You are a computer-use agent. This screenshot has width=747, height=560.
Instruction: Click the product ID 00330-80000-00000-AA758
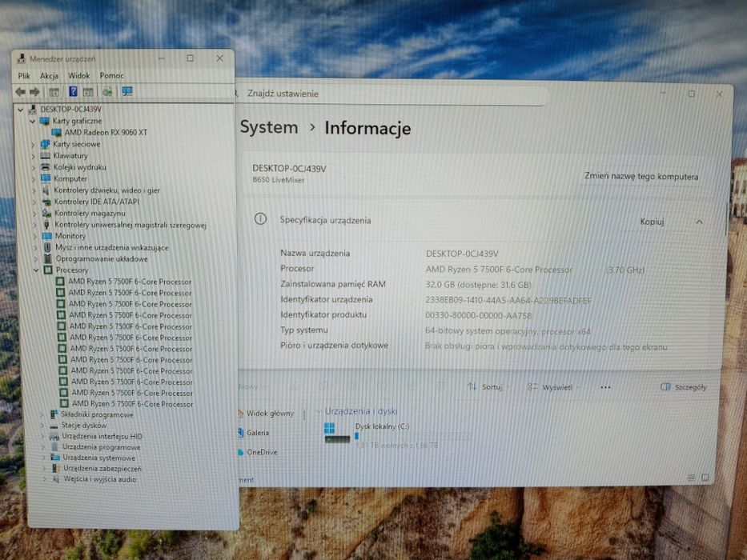pyautogui.click(x=478, y=315)
